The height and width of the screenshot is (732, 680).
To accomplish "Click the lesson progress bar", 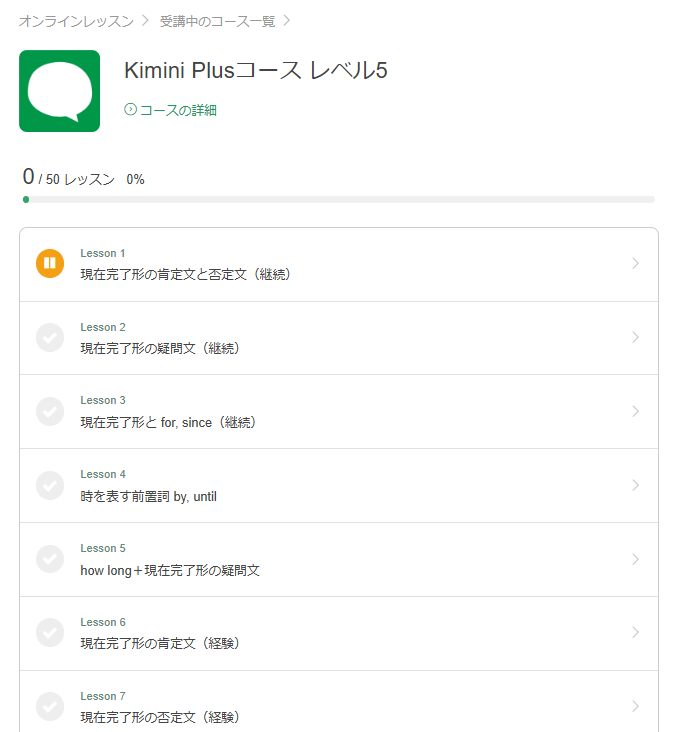I will click(x=338, y=200).
